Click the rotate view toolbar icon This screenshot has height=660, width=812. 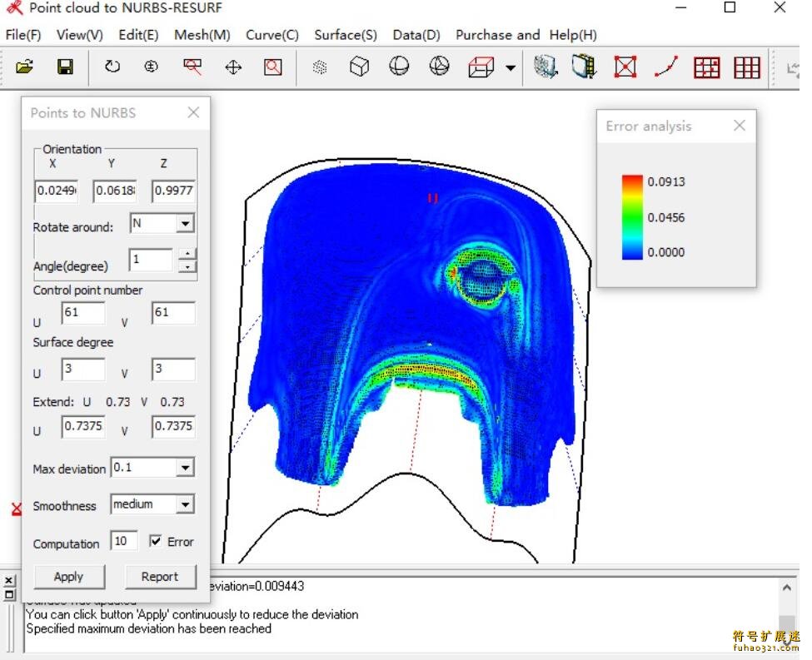tap(112, 67)
